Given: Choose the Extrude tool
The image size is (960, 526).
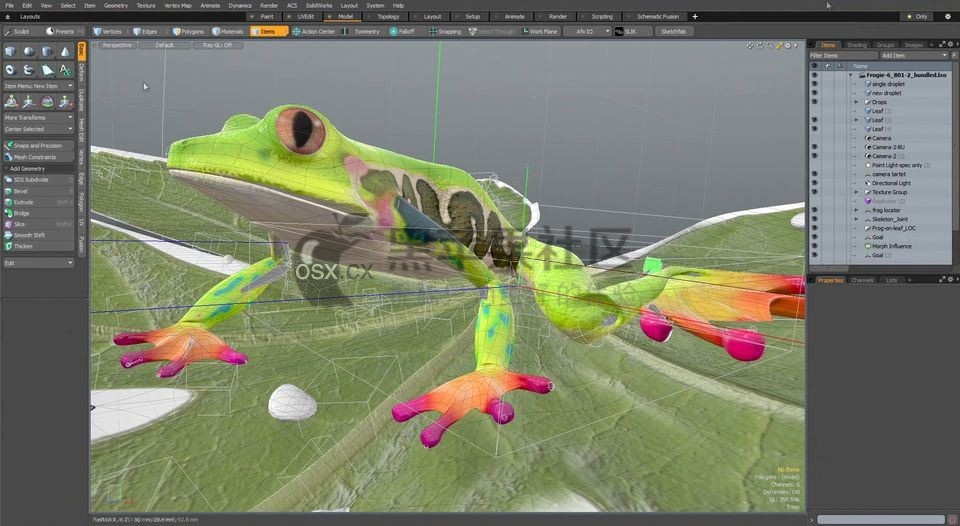Looking at the screenshot, I should pyautogui.click(x=38, y=202).
